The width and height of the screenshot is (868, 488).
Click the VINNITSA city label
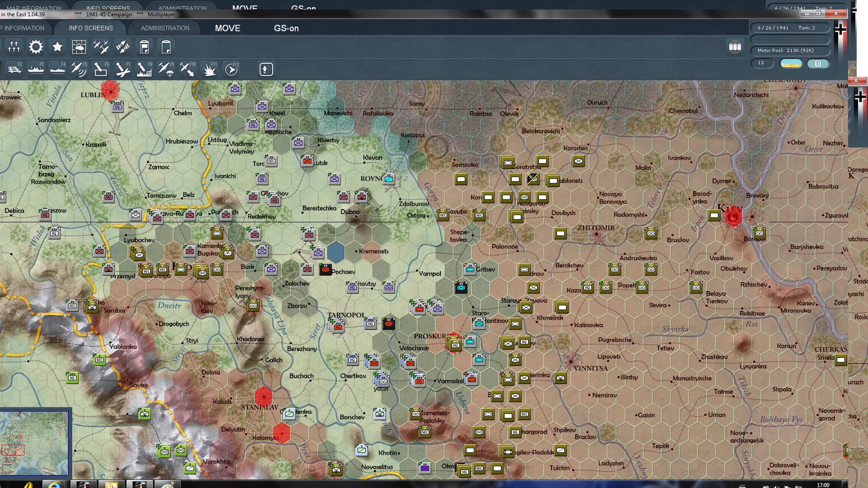[590, 368]
